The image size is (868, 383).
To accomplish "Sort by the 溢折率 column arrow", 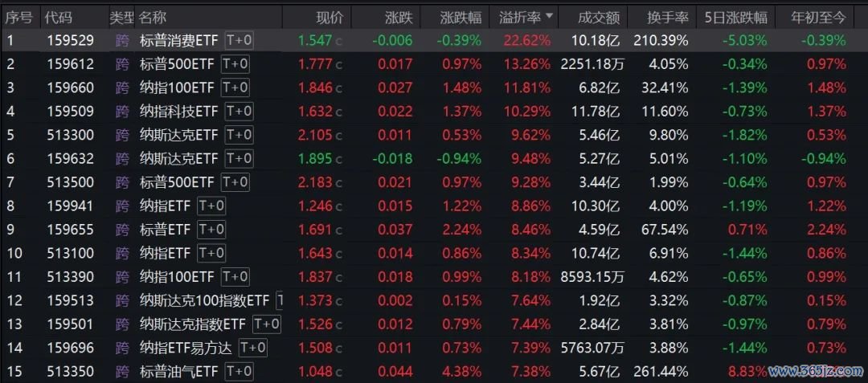I will (550, 16).
